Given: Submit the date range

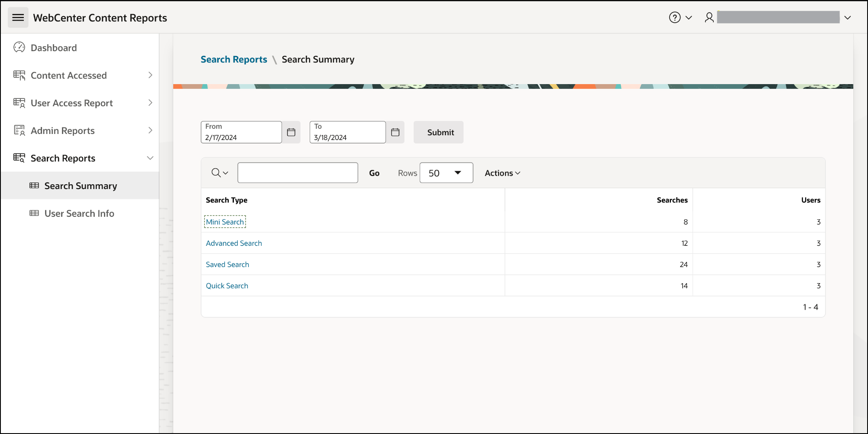Looking at the screenshot, I should [438, 132].
